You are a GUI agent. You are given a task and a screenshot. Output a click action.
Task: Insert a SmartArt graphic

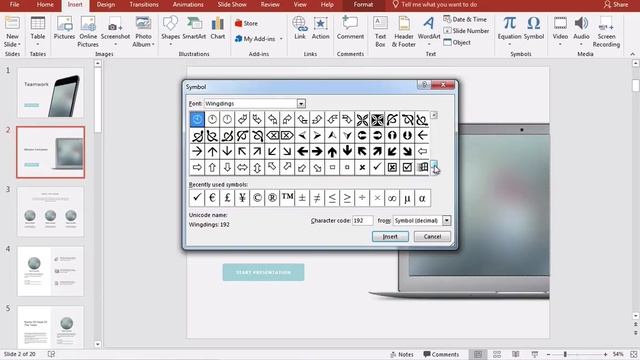point(194,28)
